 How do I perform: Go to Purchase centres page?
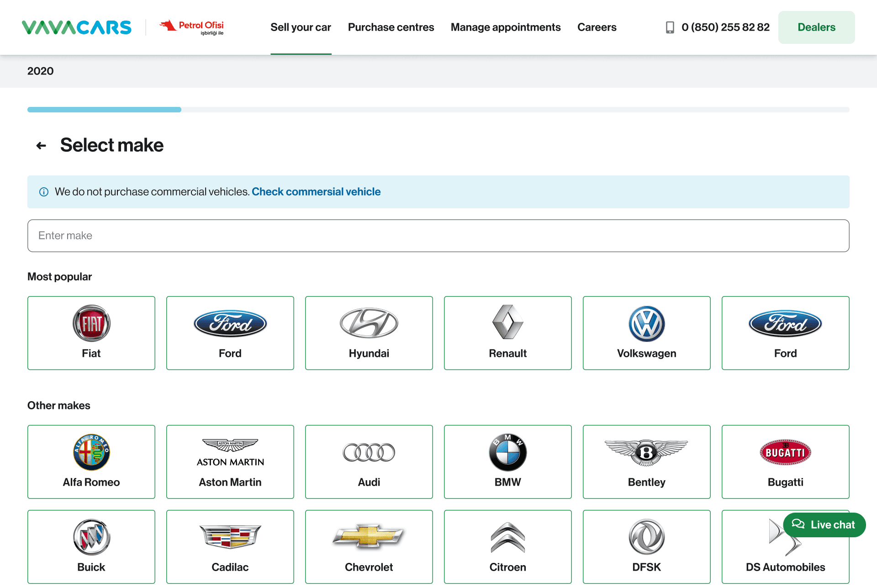391,27
